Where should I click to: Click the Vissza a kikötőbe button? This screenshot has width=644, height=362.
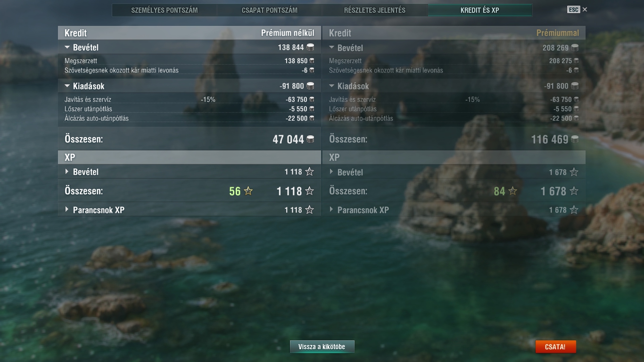tap(322, 347)
